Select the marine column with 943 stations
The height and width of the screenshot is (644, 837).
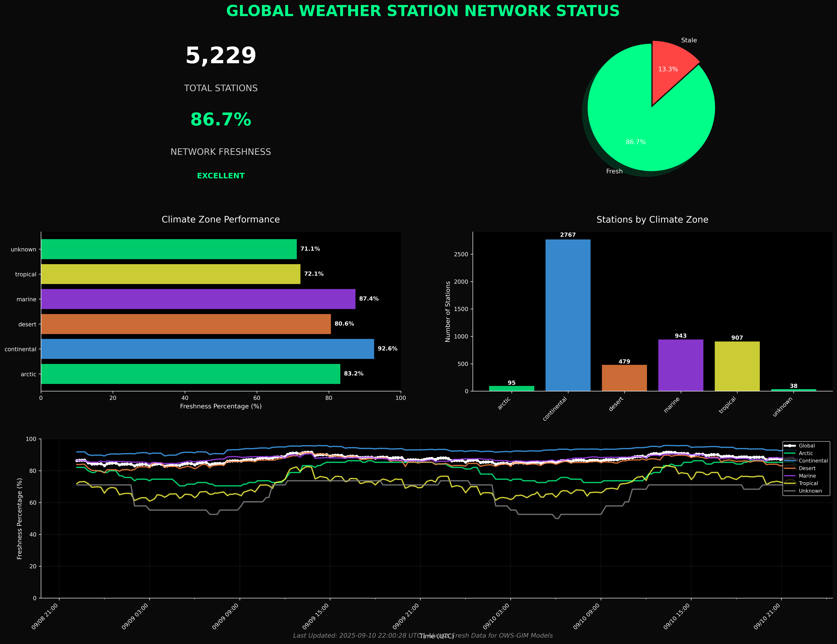coord(681,365)
